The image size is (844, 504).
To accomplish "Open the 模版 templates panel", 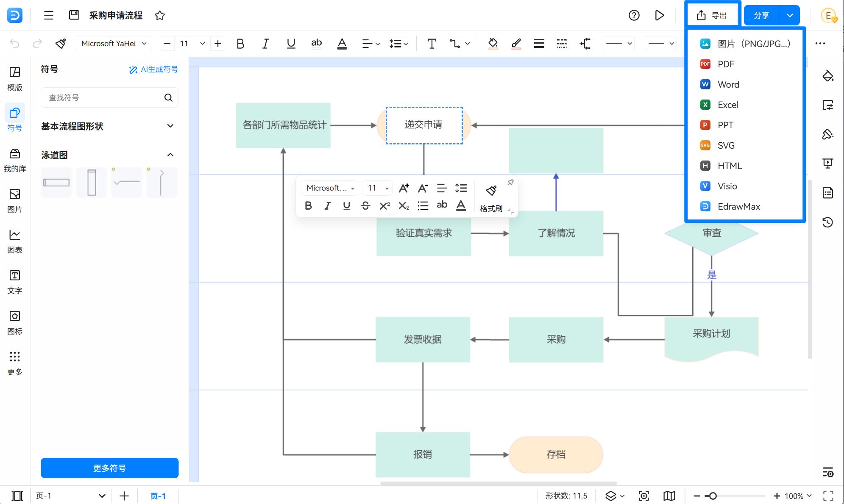I will point(15,79).
